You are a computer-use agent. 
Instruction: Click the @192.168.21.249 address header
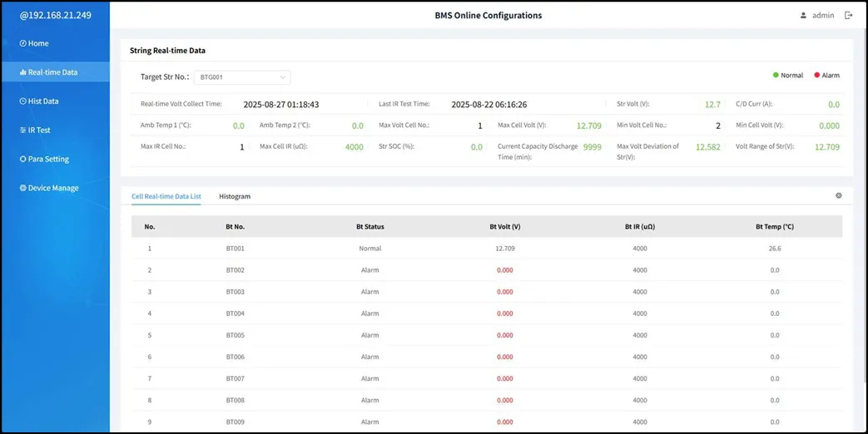pos(56,16)
